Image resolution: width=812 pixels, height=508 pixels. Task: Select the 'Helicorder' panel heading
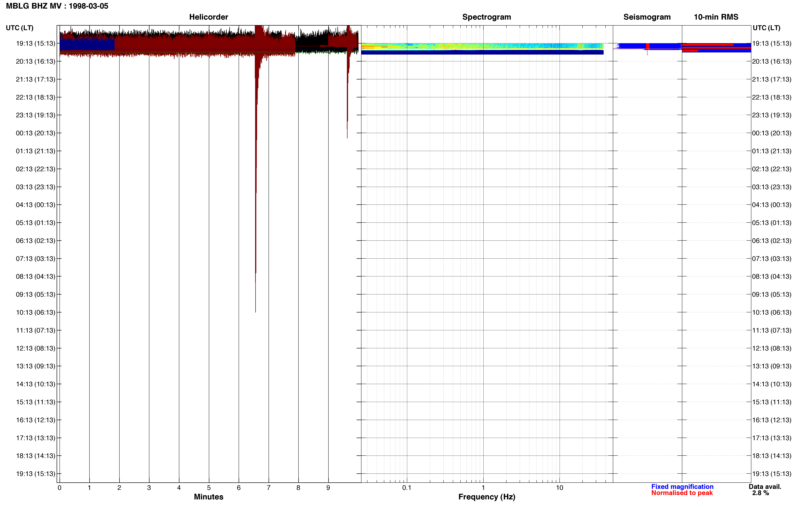point(209,17)
